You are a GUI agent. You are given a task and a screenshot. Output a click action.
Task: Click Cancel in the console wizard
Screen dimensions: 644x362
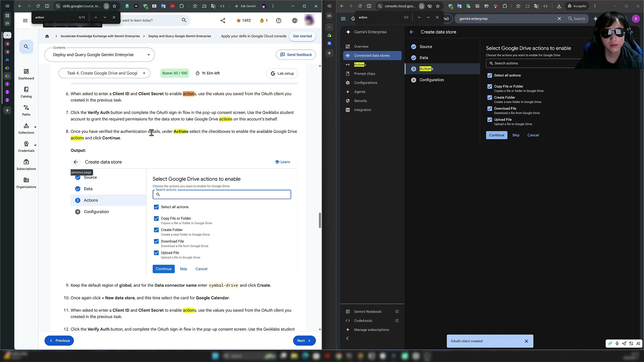coord(533,135)
